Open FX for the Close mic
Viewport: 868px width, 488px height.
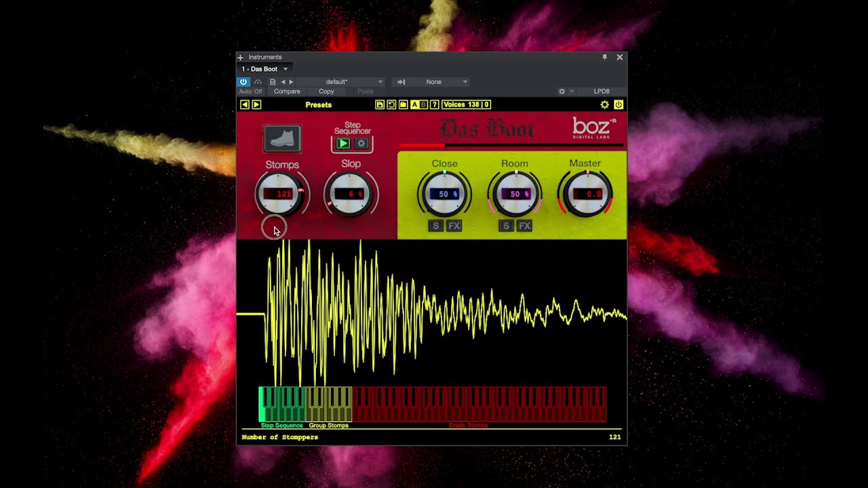point(454,226)
